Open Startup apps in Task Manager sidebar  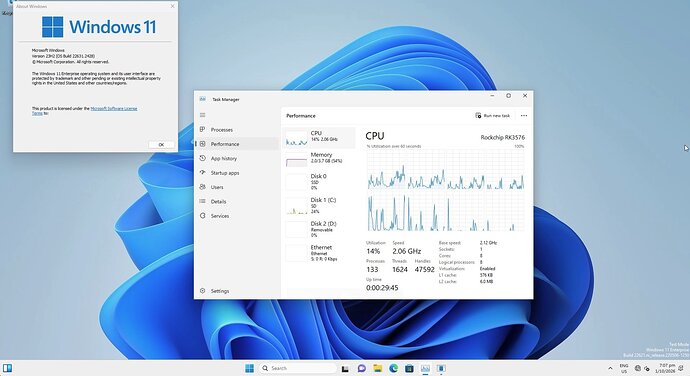coord(237,173)
